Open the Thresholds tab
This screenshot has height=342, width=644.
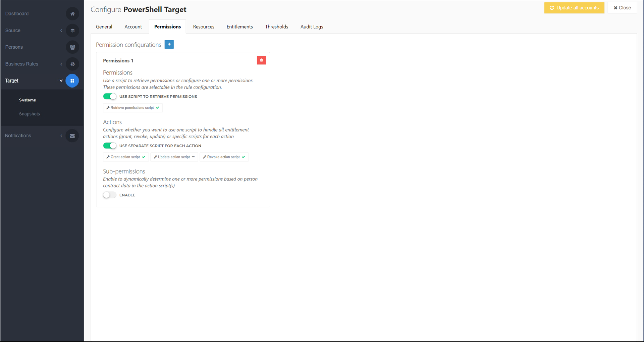click(x=276, y=27)
